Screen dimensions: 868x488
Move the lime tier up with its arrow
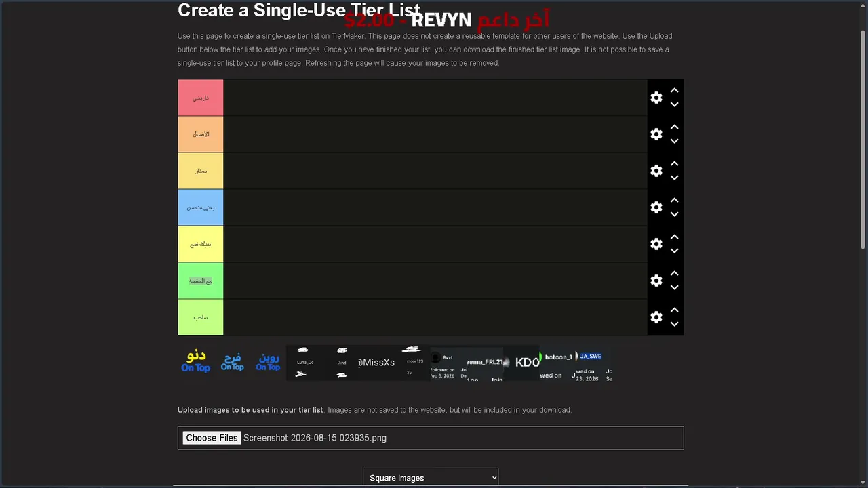(x=674, y=310)
